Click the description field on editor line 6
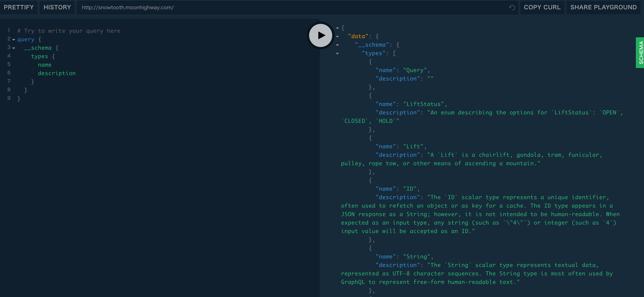 tap(57, 73)
